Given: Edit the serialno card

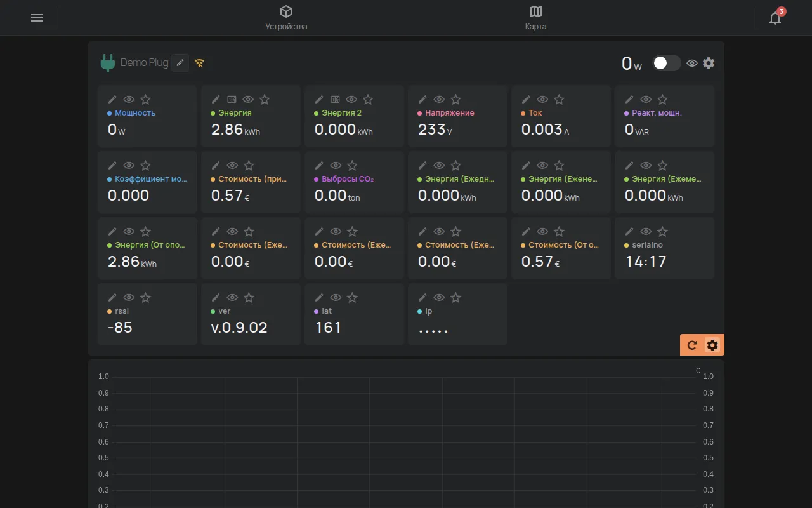Looking at the screenshot, I should coord(629,231).
